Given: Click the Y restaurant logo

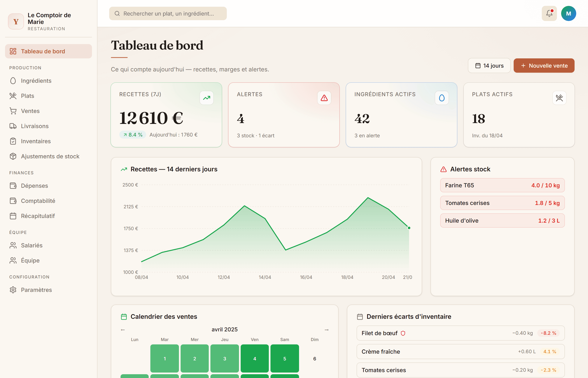Looking at the screenshot, I should 16,22.
